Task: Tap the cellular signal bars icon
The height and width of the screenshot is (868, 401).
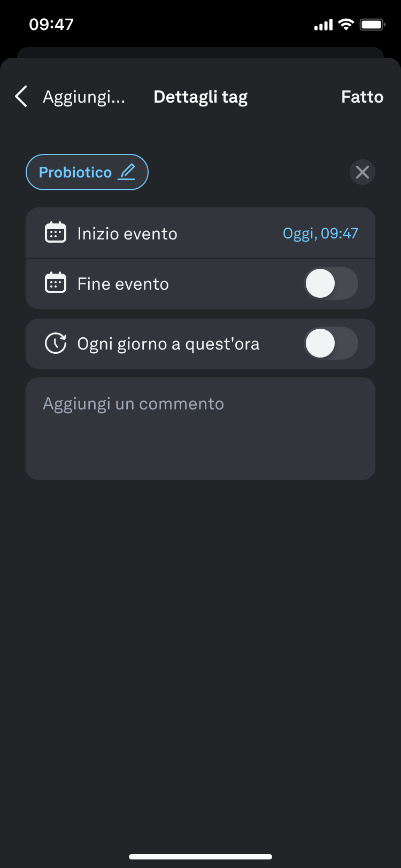Action: coord(323,25)
